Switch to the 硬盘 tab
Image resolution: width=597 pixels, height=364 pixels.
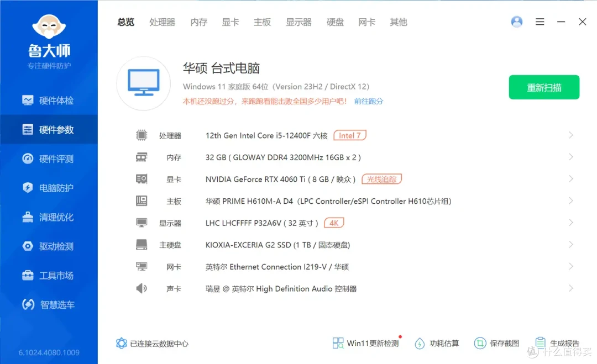335,22
